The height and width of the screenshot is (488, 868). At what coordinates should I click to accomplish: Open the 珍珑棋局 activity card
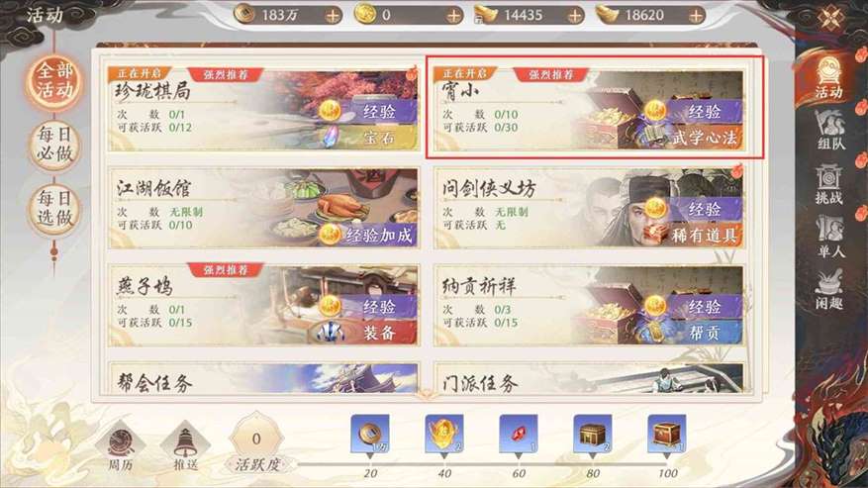coord(263,109)
